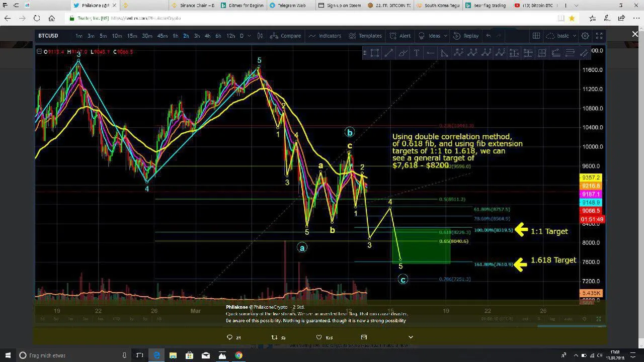Select the 12h timeframe
The width and height of the screenshot is (644, 362).
point(230,36)
